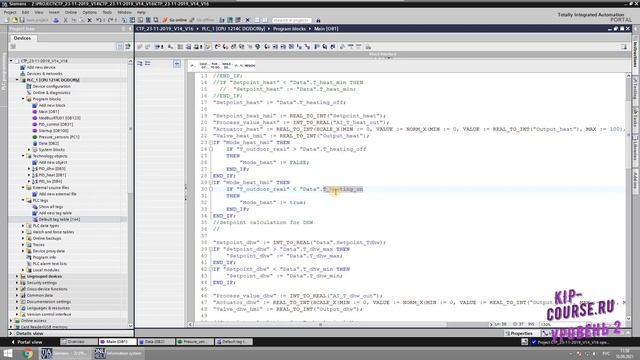Collapse the Technology objects folder
Image resolution: width=640 pixels, height=360 pixels.
click(23, 156)
